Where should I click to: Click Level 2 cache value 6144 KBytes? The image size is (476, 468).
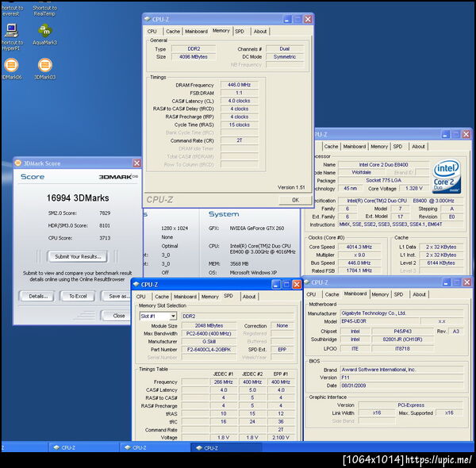click(x=441, y=263)
